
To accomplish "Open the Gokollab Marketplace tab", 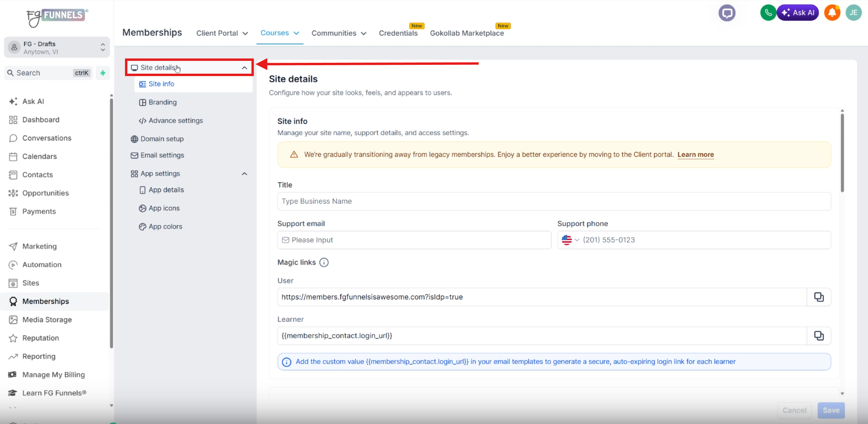I will (467, 33).
